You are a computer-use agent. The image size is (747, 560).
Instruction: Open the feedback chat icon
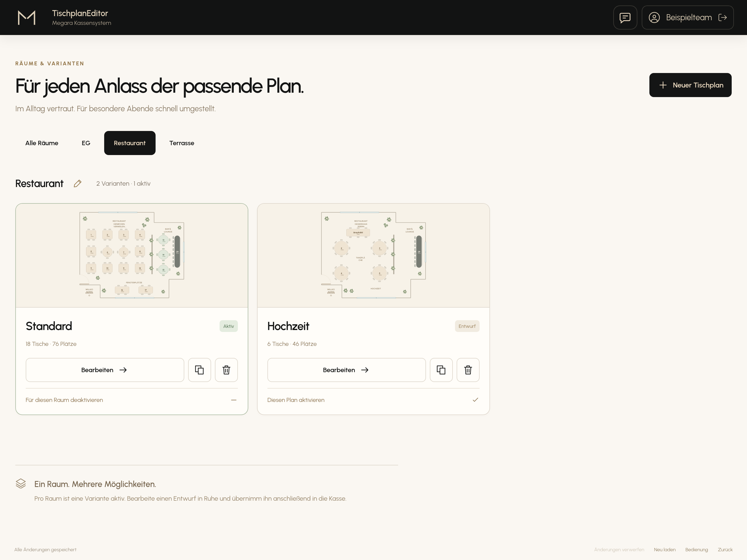point(625,17)
